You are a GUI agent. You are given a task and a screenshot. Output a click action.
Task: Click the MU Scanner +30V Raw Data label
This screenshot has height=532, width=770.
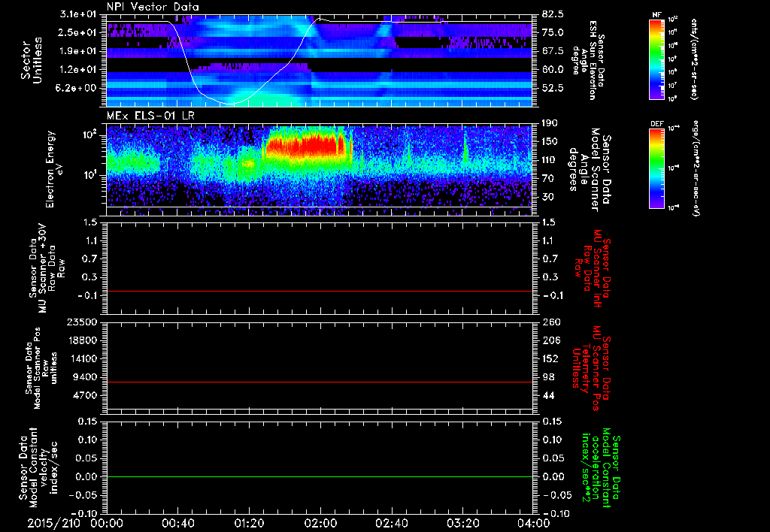(46, 268)
